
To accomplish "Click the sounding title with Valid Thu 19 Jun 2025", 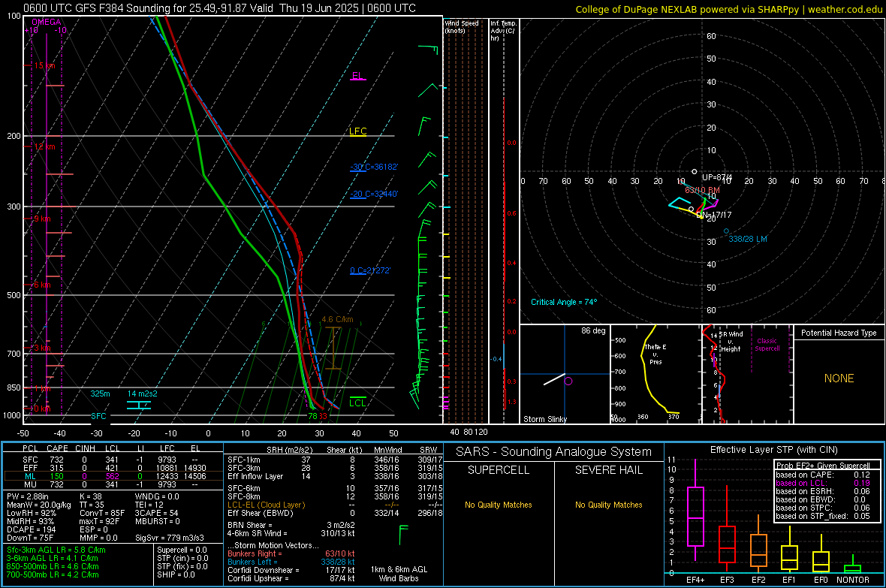I will pos(219,8).
